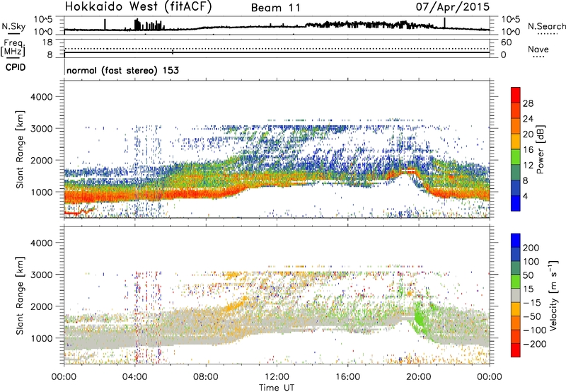This screenshot has width=566, height=392.
Task: Click the '2000' tick of velocity panel
Action: (41, 306)
